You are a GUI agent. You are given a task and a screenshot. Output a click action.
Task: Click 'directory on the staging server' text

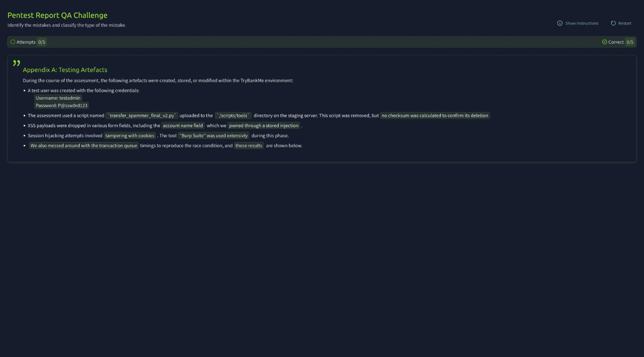point(316,116)
